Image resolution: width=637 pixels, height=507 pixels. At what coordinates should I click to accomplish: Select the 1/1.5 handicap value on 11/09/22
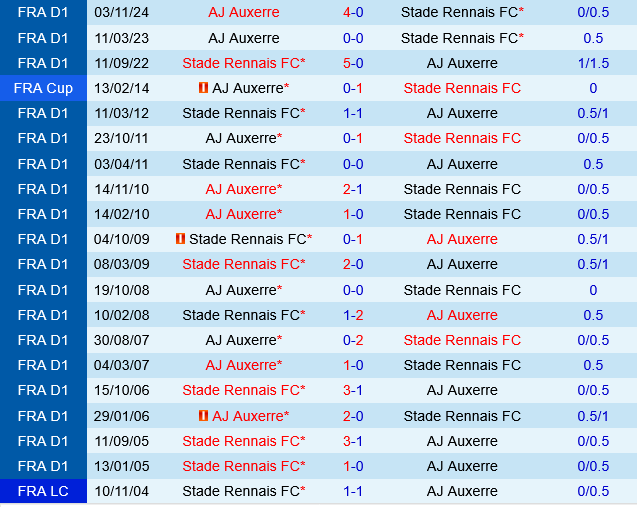(593, 63)
